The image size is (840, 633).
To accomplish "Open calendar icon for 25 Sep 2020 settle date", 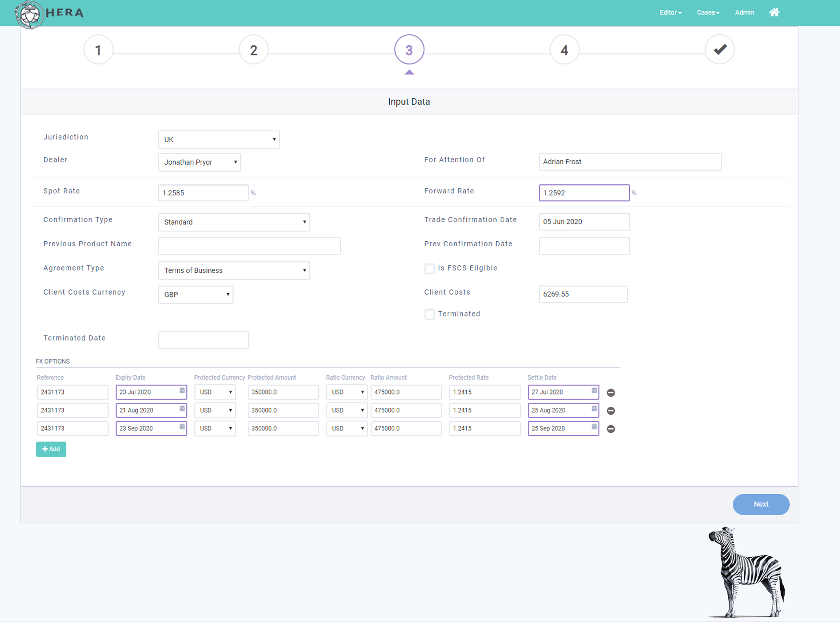I will [x=594, y=427].
